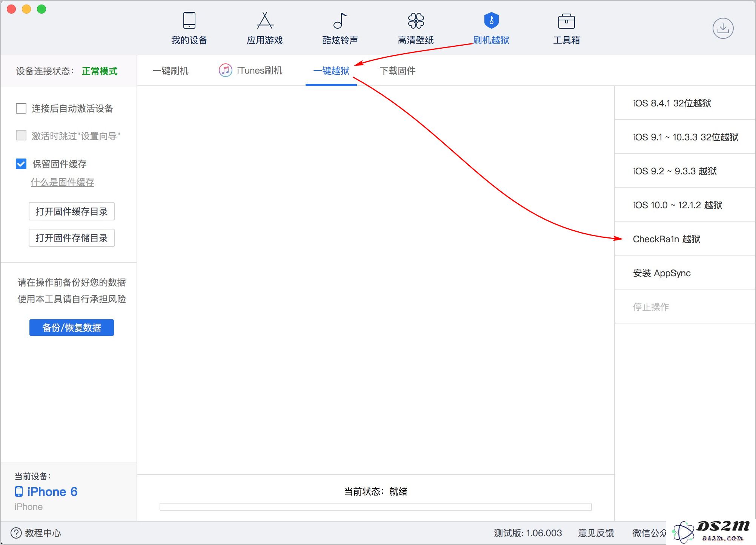Viewport: 756px width, 545px height.
Task: Close the window with red button
Action: pyautogui.click(x=11, y=9)
